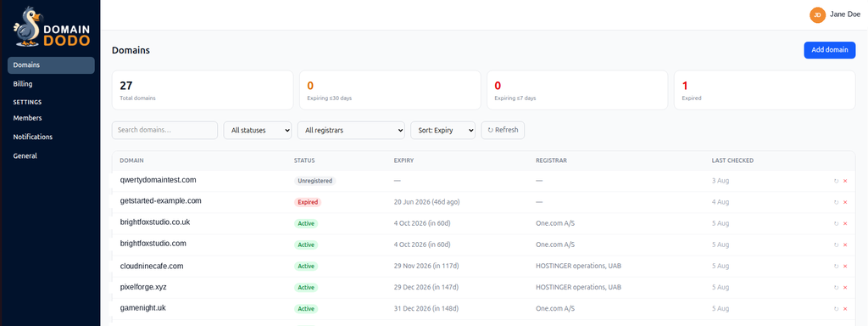Click the STATUS column header

(304, 160)
